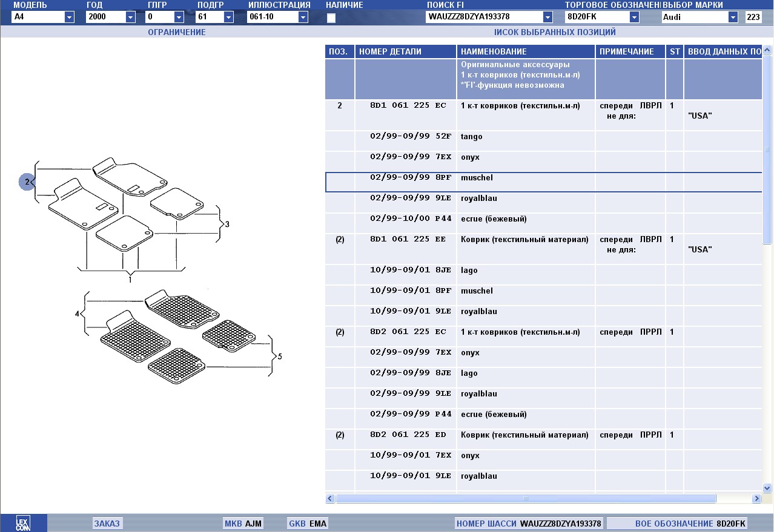The image size is (774, 532).
Task: Click the scroll left arrow of horizontal scrollbar
Action: pos(330,499)
